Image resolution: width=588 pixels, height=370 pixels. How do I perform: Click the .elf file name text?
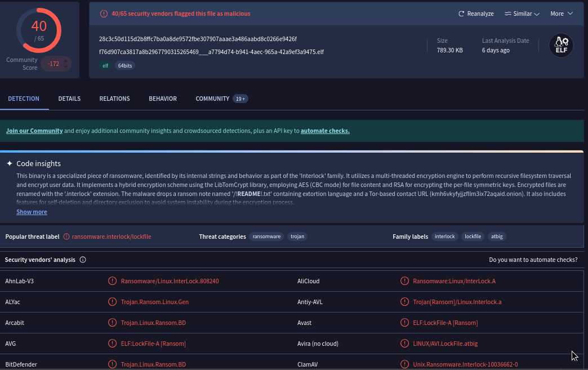(x=212, y=52)
